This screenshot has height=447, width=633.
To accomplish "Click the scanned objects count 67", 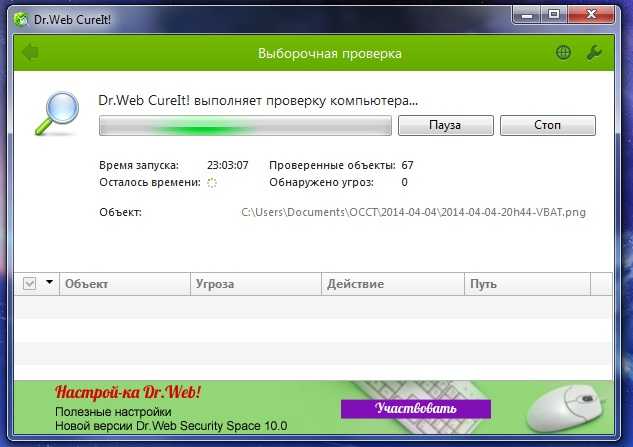I will click(407, 165).
